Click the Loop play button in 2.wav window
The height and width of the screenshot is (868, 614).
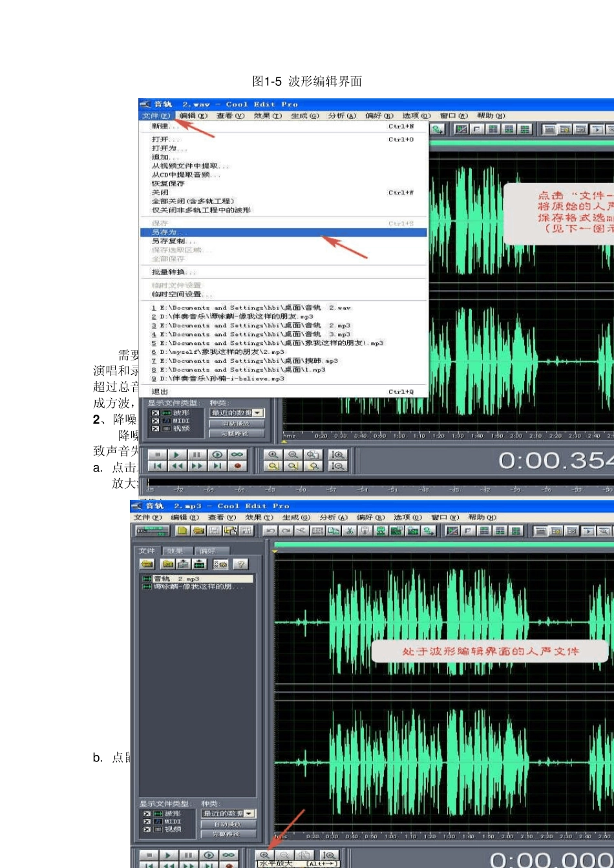tap(237, 454)
